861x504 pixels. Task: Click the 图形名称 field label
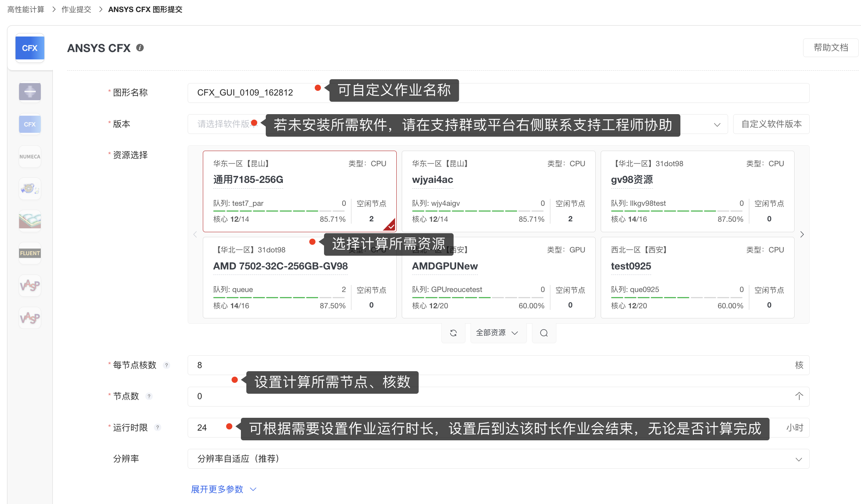point(131,92)
